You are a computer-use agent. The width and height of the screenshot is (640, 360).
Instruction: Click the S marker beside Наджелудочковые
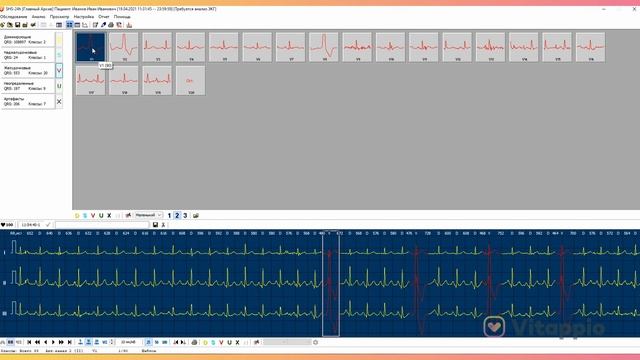tap(59, 55)
